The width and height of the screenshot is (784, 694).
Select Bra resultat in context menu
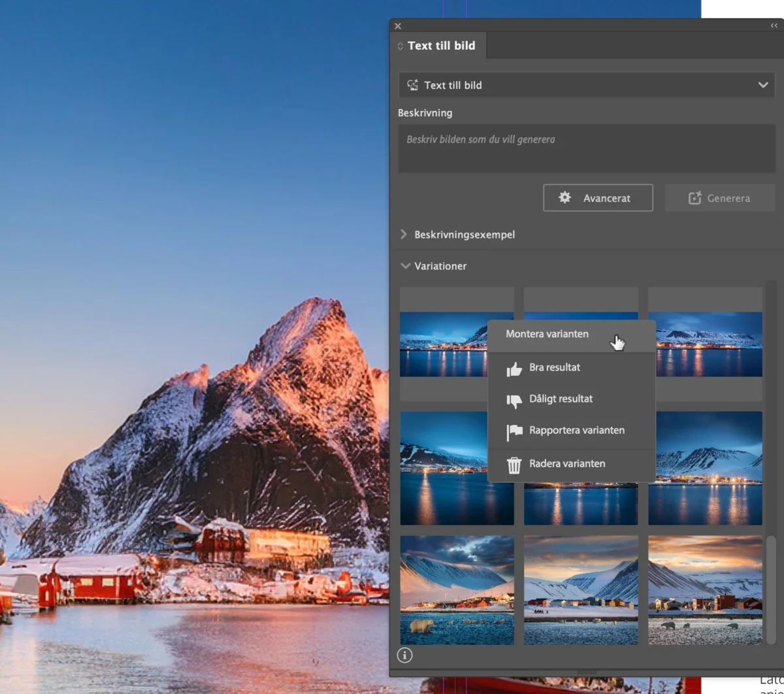[x=572, y=367]
